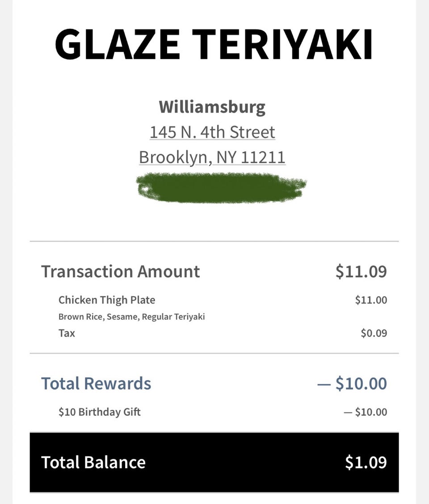The height and width of the screenshot is (504, 429).
Task: Click the Total Balance label
Action: [x=93, y=462]
